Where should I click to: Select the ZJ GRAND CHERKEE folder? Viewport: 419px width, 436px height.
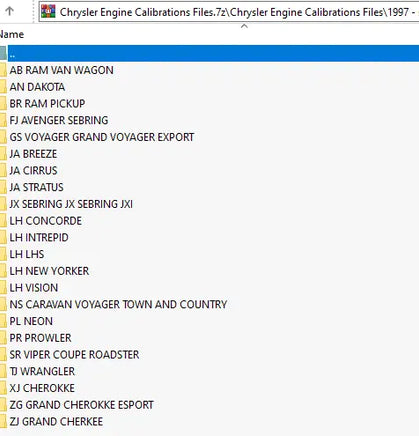tap(56, 421)
